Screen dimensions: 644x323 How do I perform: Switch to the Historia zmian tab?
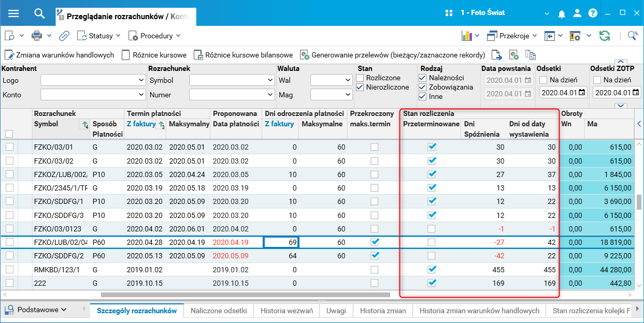pyautogui.click(x=383, y=311)
